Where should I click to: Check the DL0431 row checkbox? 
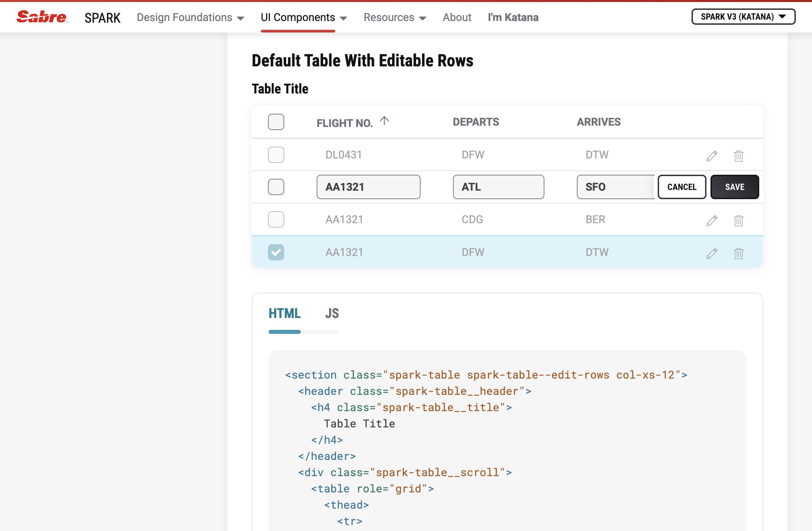tap(276, 155)
